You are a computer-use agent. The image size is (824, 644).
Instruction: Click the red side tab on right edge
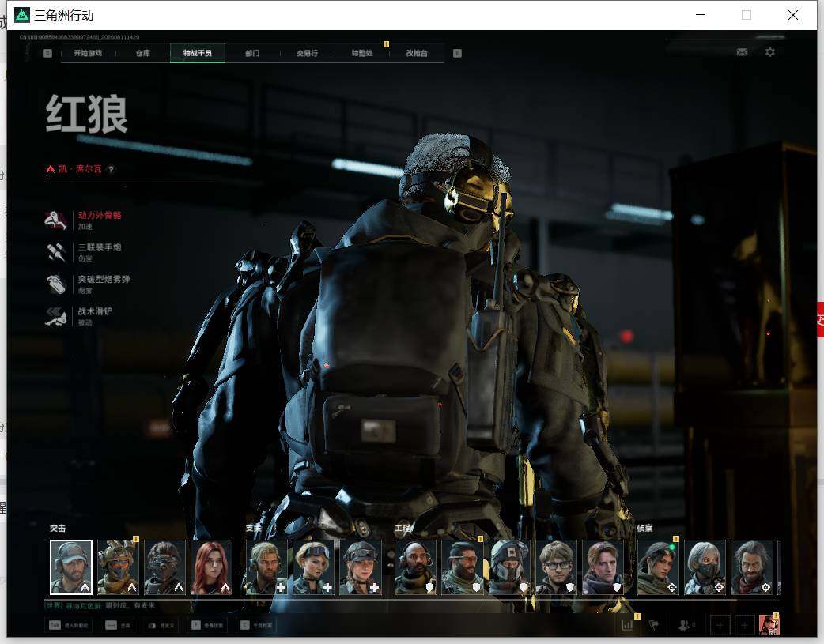click(x=820, y=320)
